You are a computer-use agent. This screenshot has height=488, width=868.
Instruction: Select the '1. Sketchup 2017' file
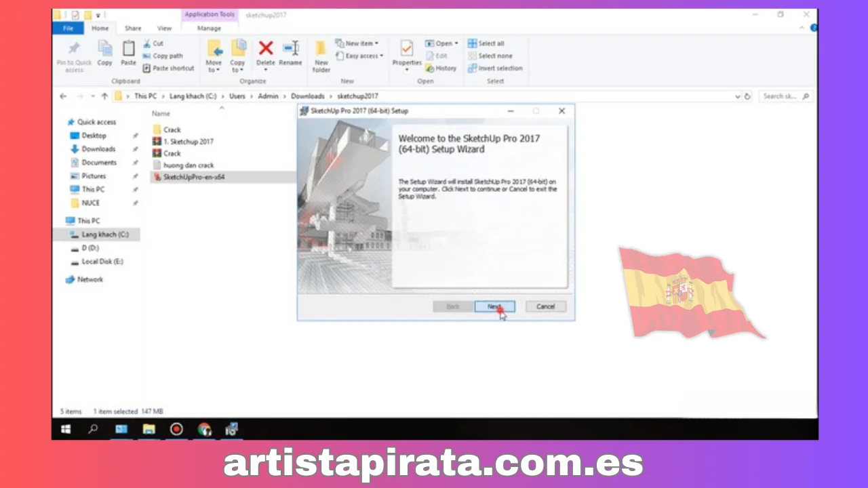pos(188,142)
